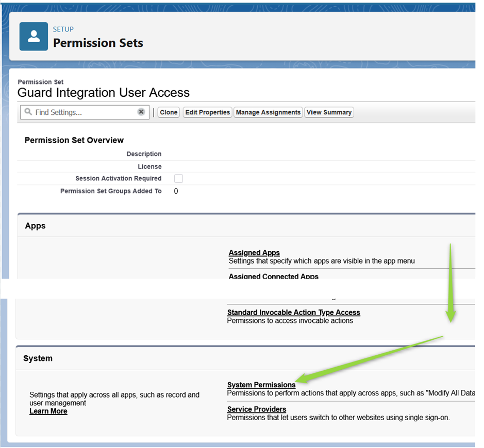Open the Assigned Apps link
The image size is (484, 448).
pyautogui.click(x=254, y=253)
